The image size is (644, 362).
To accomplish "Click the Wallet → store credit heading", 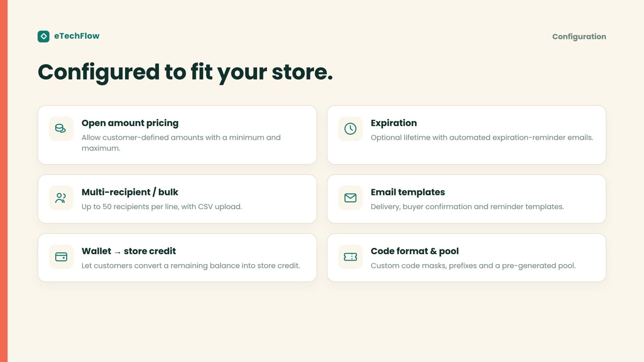I will 129,251.
